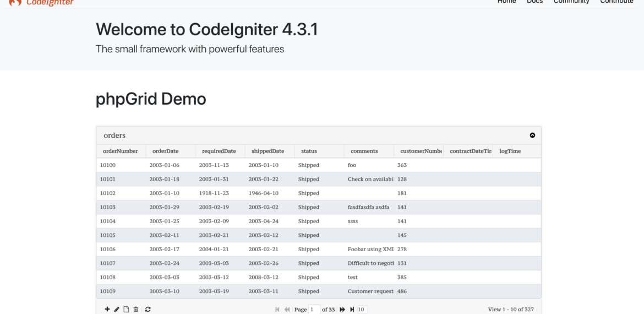Viewport: 644px width, 314px height.
Task: Click shipped date 2008-03-12
Action: (x=263, y=277)
